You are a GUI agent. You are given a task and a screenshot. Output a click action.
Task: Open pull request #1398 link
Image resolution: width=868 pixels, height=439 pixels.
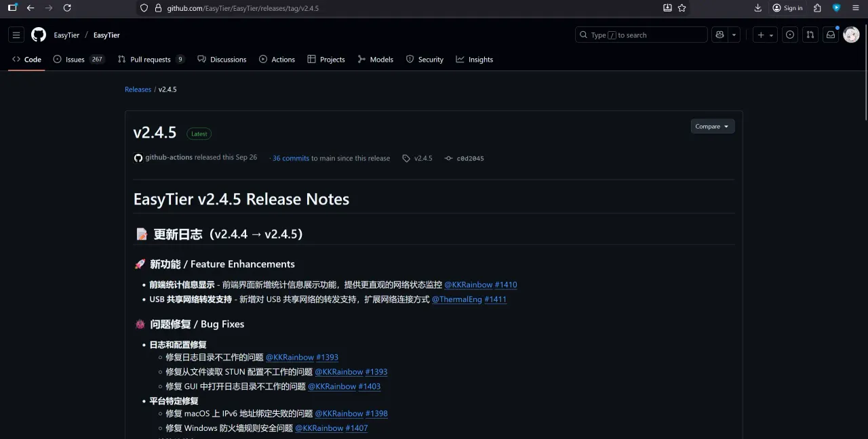pyautogui.click(x=376, y=413)
